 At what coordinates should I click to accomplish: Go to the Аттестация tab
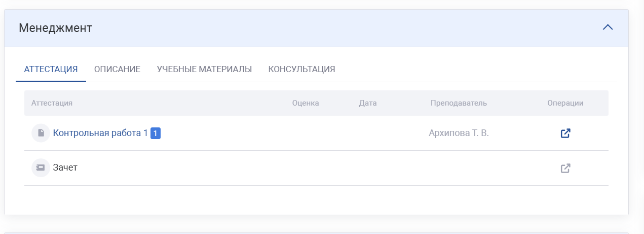pos(51,69)
